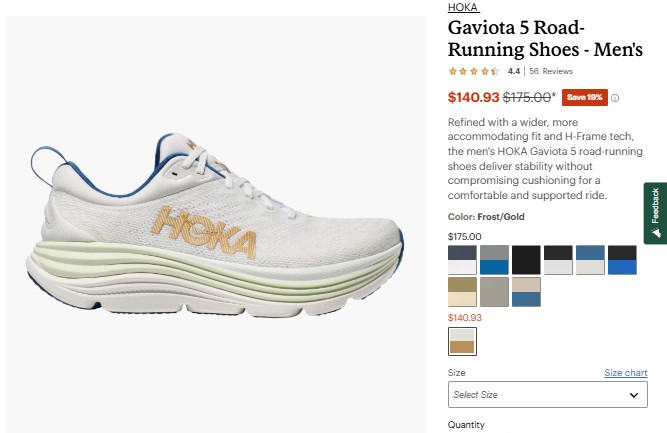Click the main HOKA shoe product image
Viewport: 667px width, 433px height.
tap(216, 224)
